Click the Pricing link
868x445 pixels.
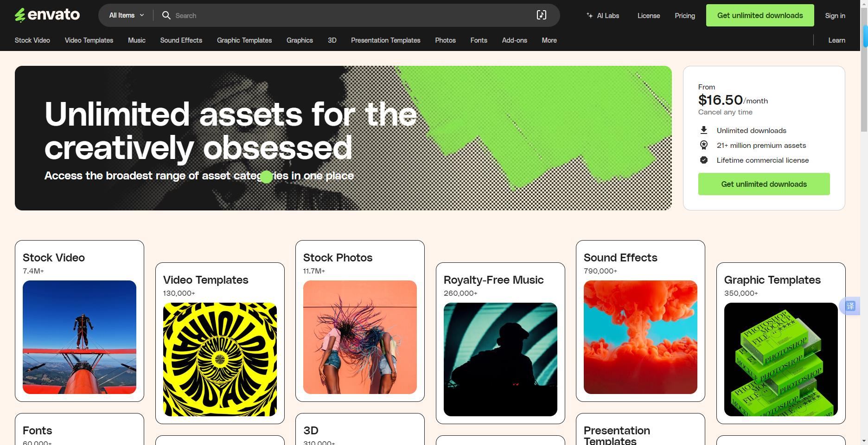pos(685,15)
